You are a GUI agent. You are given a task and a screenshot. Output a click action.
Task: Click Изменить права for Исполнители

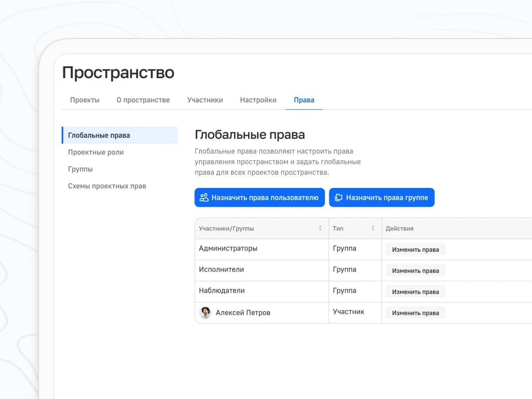415,270
